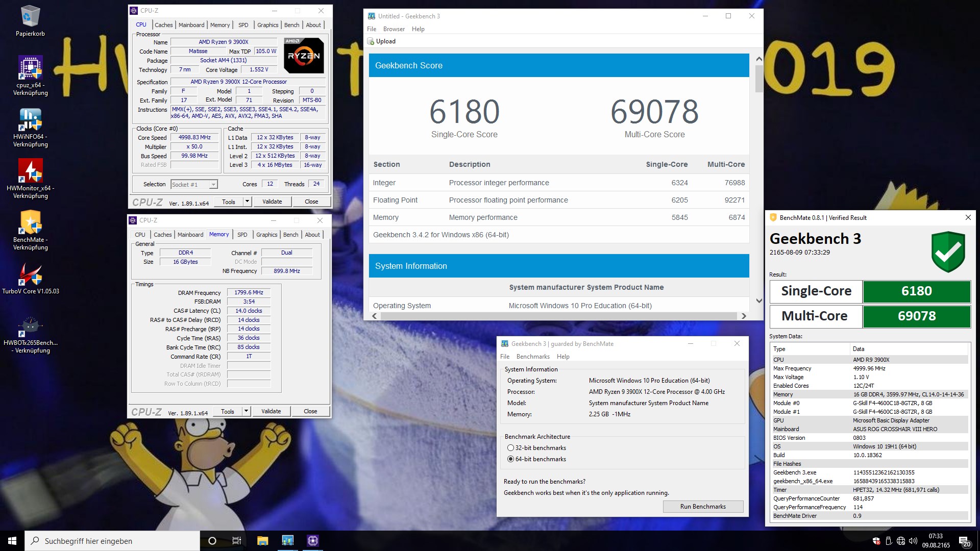Screen dimensions: 980x551
Task: Click the taskbar clock showing 07:33
Action: point(936,541)
